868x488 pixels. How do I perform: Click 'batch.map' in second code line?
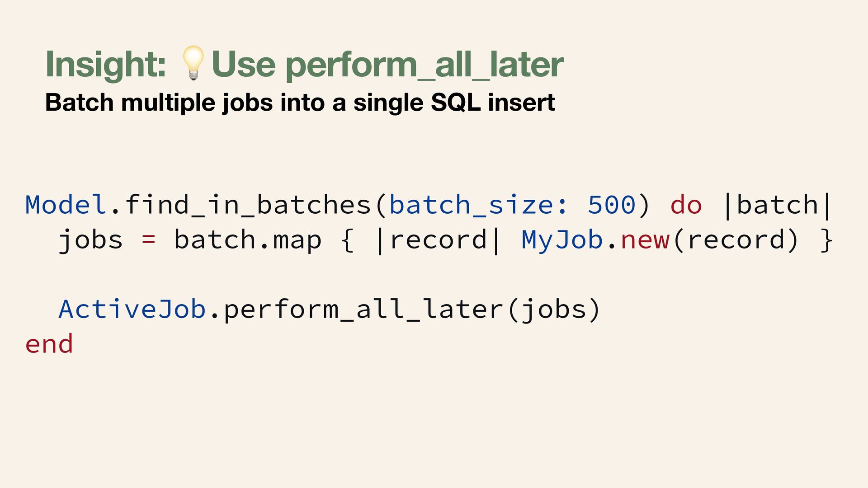tap(248, 239)
